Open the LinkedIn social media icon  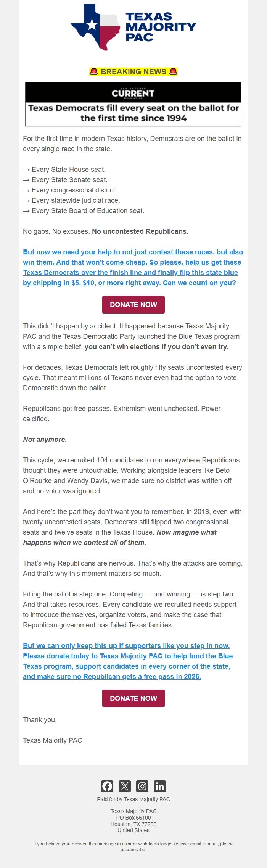[x=160, y=786]
